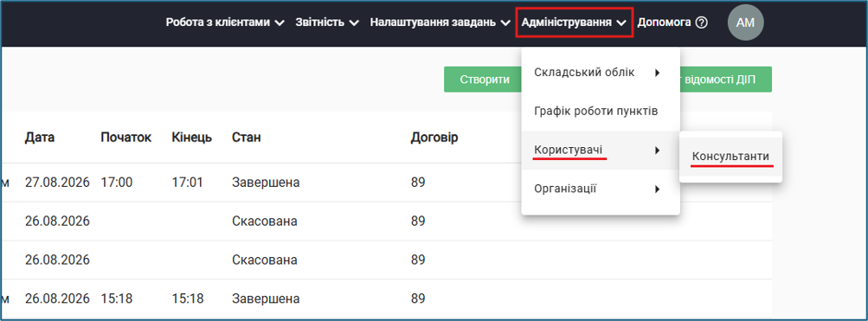Click Завершена in the 27.08.2026 row
This screenshot has height=321, width=868.
click(266, 182)
